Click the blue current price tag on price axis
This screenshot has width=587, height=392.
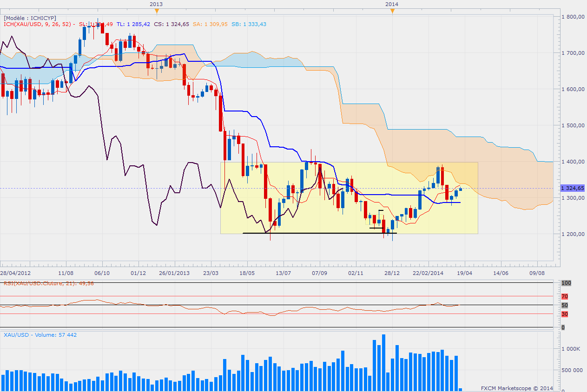pyautogui.click(x=572, y=188)
